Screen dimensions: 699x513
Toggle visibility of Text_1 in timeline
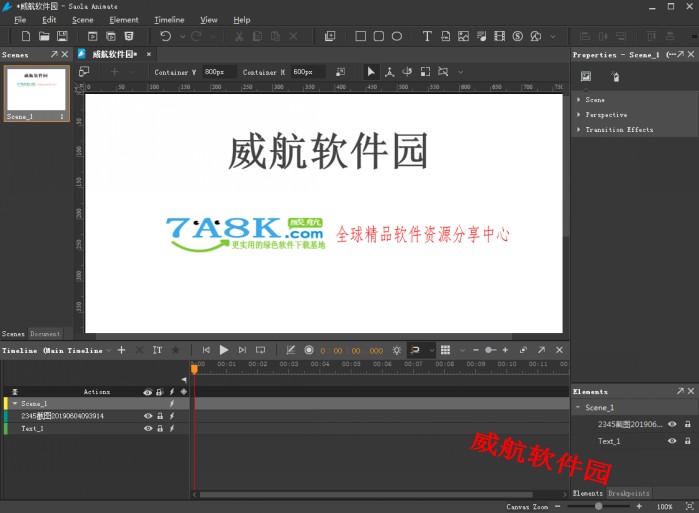coord(148,428)
